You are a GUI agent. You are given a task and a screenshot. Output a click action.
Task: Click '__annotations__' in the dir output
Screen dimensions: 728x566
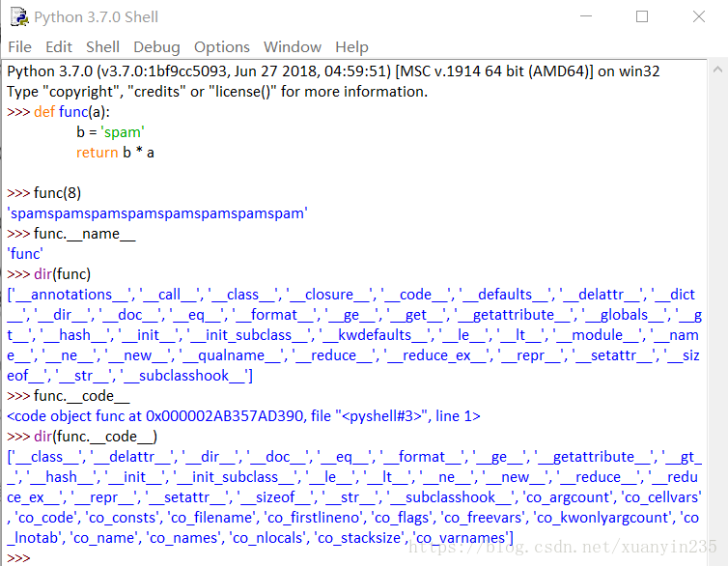[x=71, y=295]
